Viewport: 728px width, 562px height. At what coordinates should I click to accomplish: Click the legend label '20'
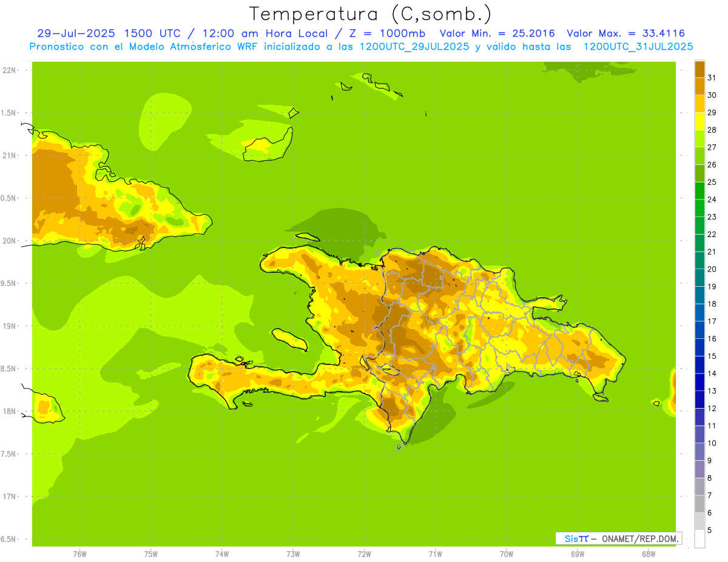tap(712, 269)
